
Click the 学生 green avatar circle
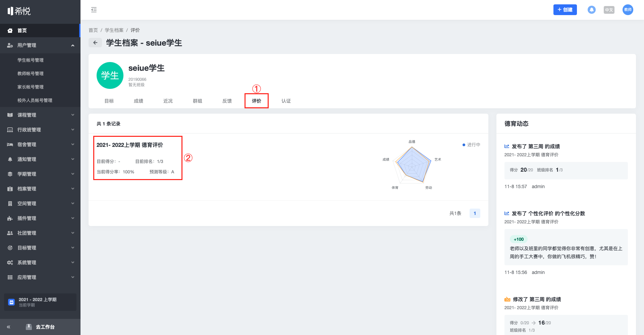tap(110, 75)
